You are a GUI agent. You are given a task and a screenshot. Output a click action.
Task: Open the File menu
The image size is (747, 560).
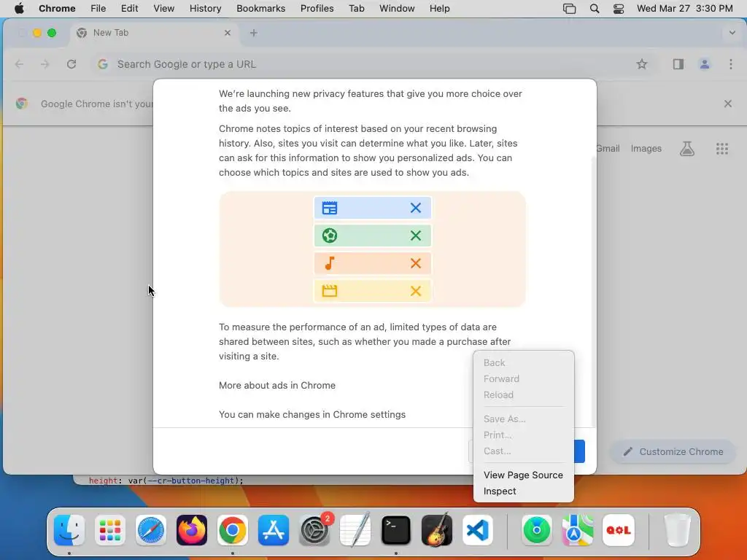pyautogui.click(x=98, y=9)
